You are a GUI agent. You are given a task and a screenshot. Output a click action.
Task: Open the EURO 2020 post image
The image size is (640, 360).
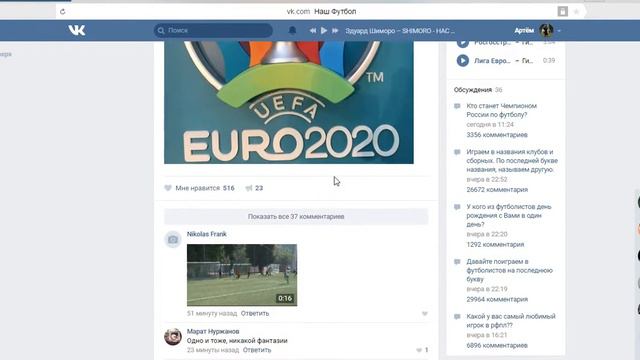point(289,102)
